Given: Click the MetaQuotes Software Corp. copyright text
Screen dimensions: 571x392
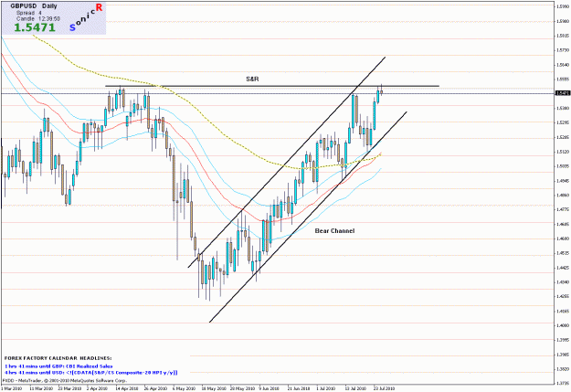Looking at the screenshot, I should tap(65, 380).
